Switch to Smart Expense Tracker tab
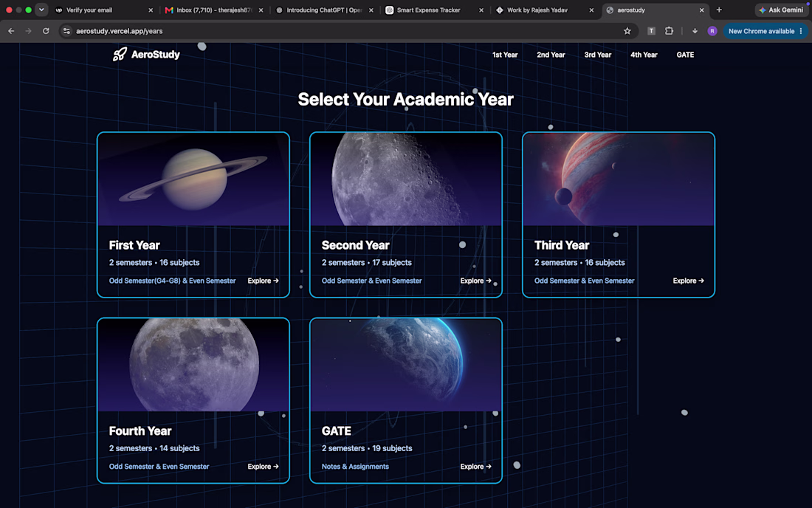The image size is (812, 508). pyautogui.click(x=434, y=10)
